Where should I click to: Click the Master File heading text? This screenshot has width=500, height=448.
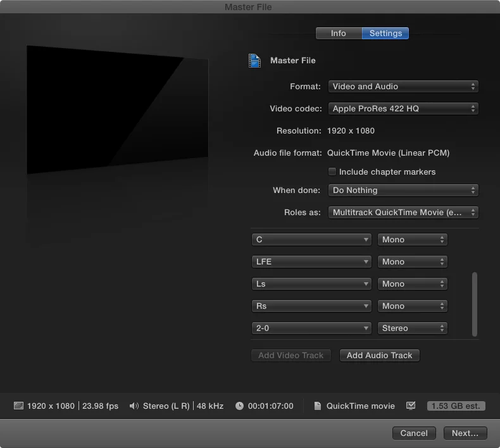coord(293,60)
